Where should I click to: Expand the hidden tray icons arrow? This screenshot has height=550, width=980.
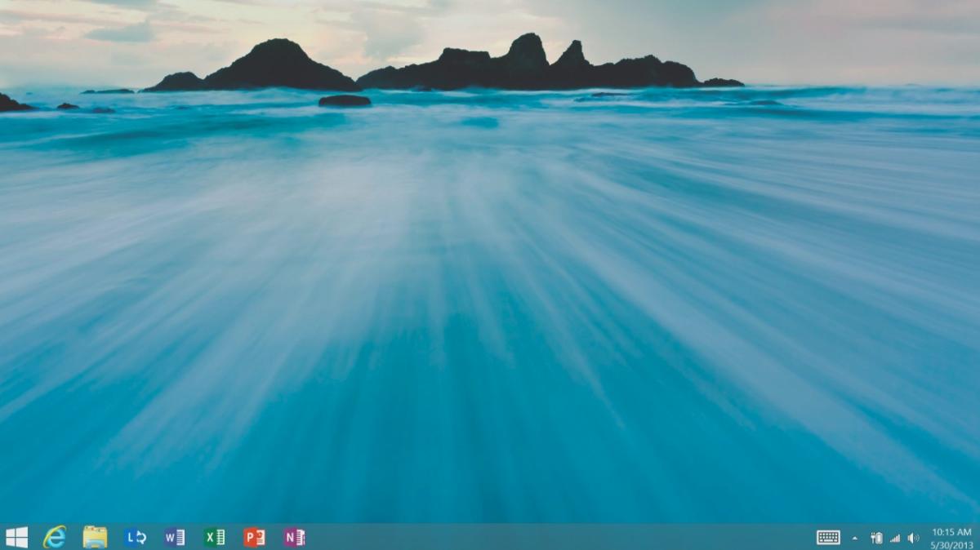coord(855,538)
